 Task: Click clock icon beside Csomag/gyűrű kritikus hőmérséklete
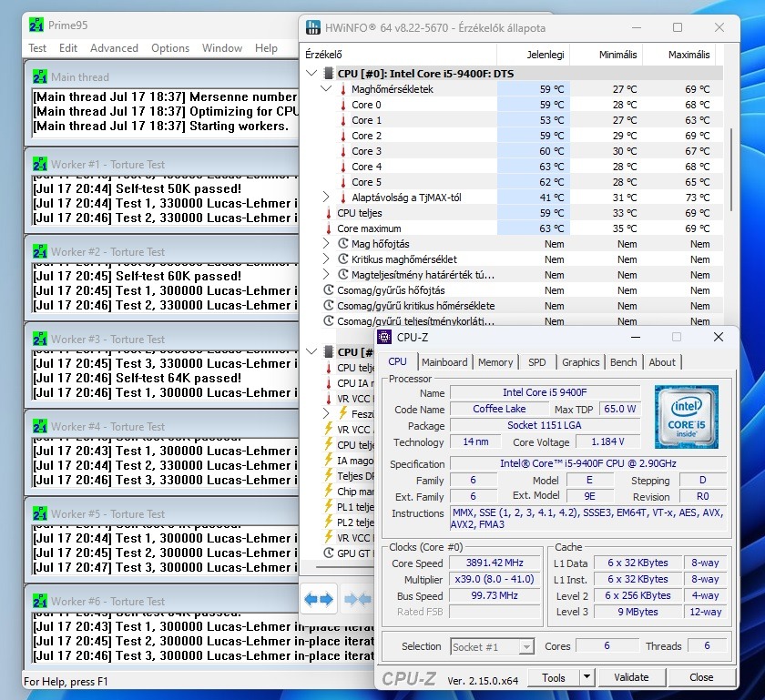tap(329, 306)
